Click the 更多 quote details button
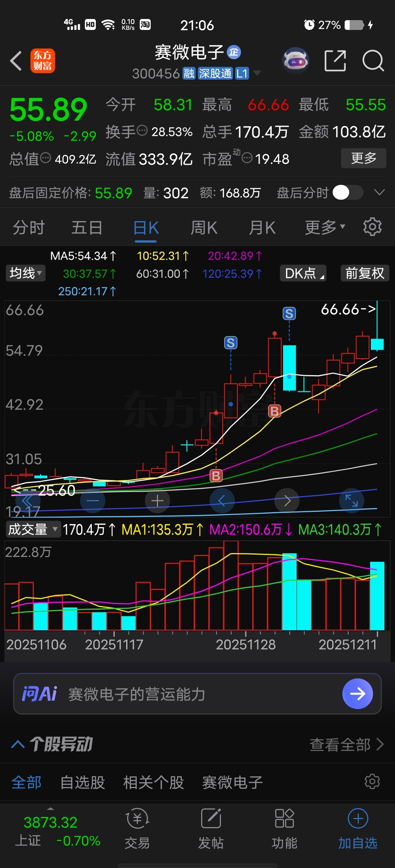 coord(364,158)
